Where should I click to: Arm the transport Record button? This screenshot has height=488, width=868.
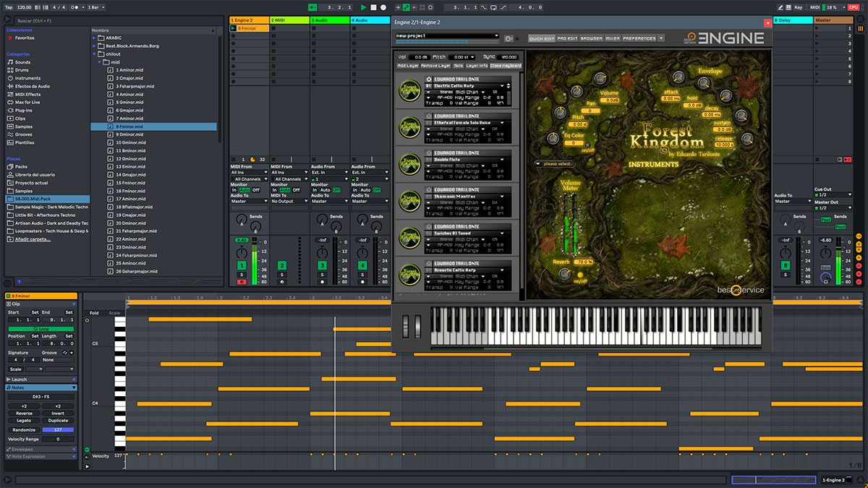tap(384, 7)
